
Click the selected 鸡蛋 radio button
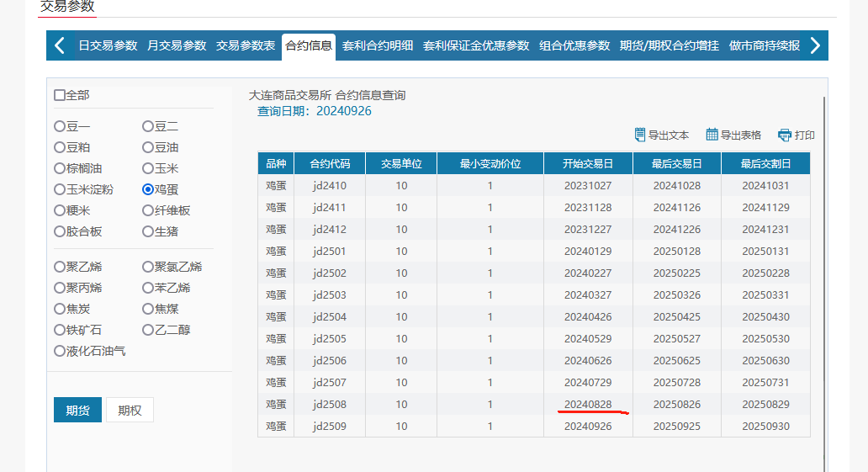(x=147, y=189)
